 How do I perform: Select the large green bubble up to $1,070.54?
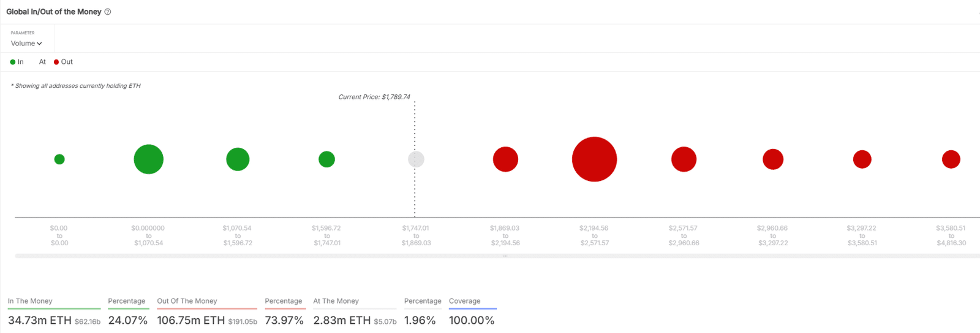tap(149, 159)
